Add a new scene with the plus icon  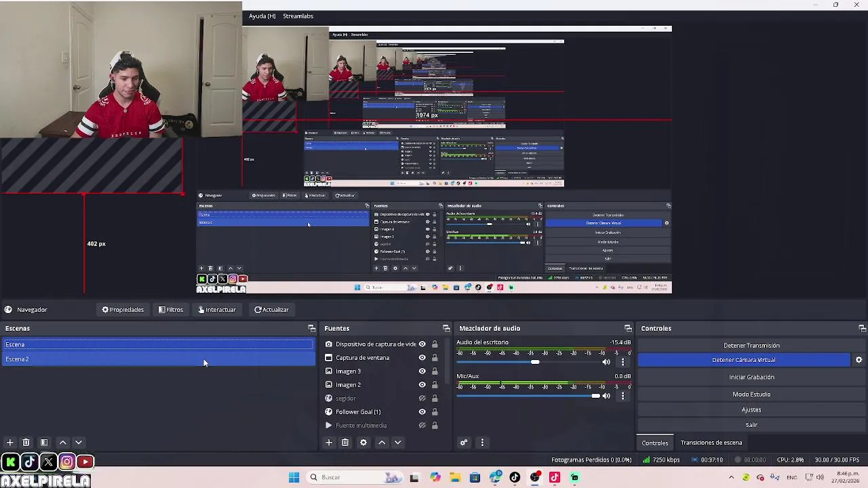coord(9,443)
